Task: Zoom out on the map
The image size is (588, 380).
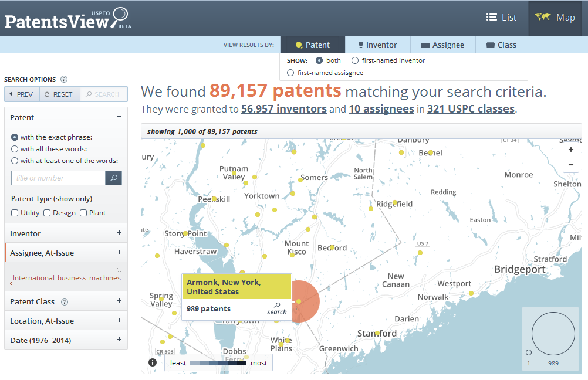Action: [571, 165]
